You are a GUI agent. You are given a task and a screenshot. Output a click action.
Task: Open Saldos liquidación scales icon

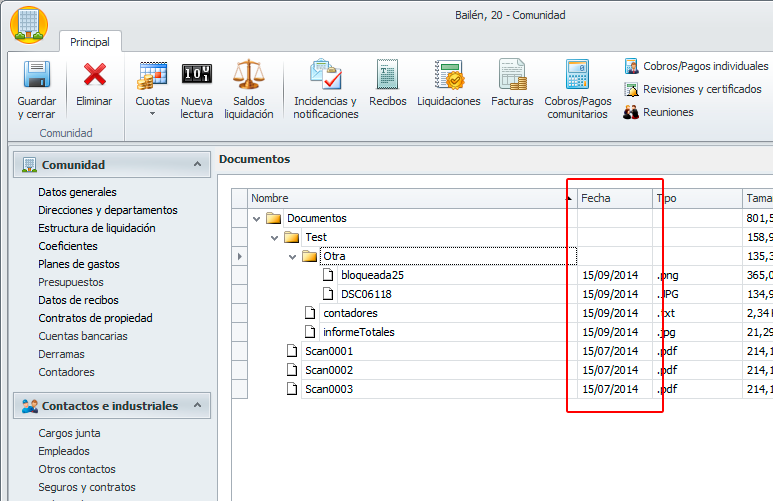(x=248, y=75)
